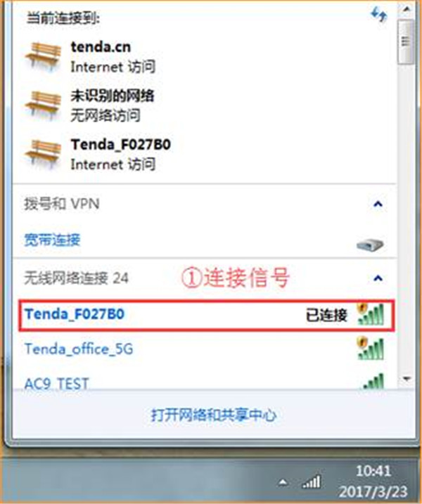The height and width of the screenshot is (504, 422).
Task: Select the connected Tenda_F027B0 wireless network
Action: [207, 315]
